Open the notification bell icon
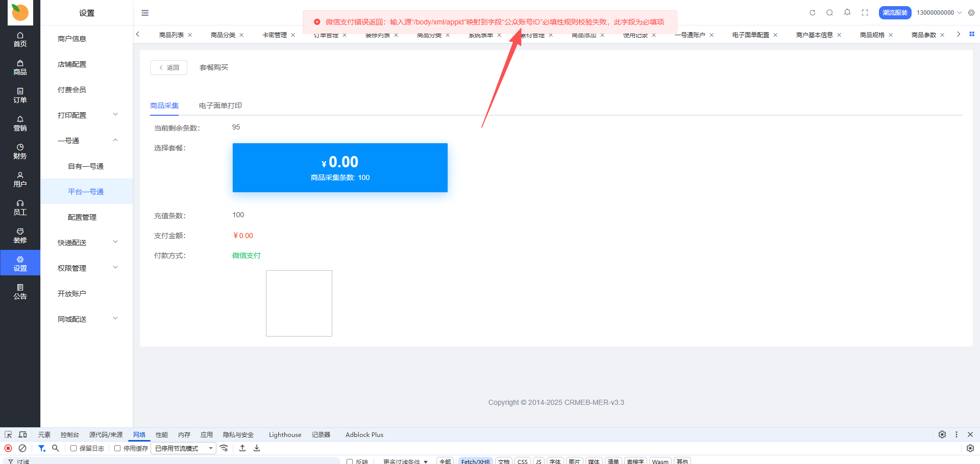The height and width of the screenshot is (464, 980). tap(847, 12)
